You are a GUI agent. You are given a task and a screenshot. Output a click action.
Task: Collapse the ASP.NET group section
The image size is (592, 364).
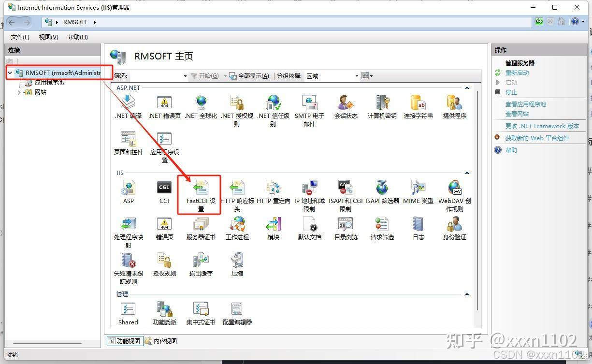pos(467,88)
